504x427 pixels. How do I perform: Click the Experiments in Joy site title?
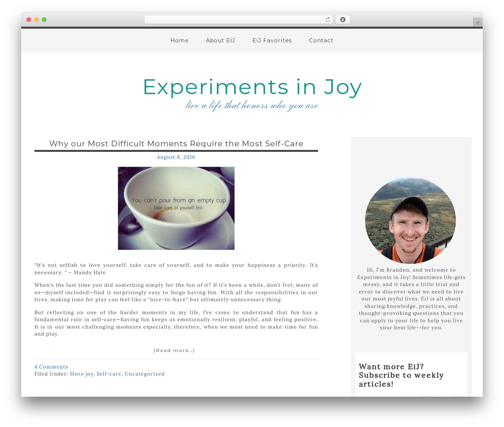coord(252,87)
